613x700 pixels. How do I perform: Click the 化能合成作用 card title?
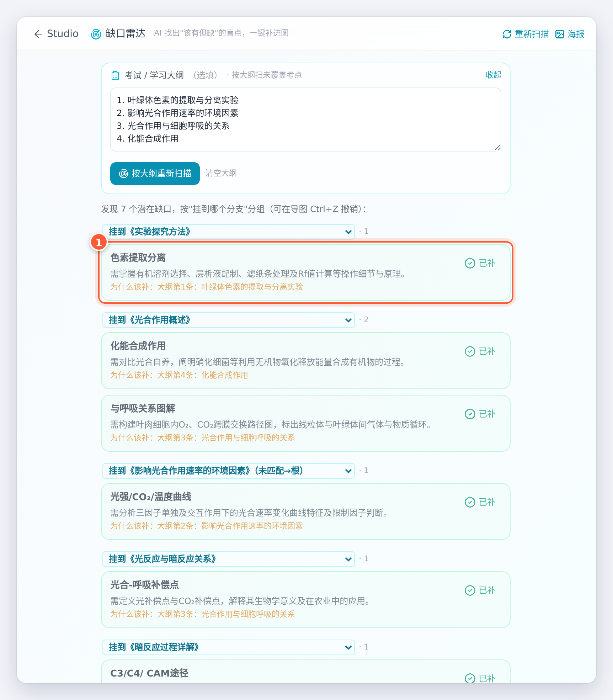point(138,346)
